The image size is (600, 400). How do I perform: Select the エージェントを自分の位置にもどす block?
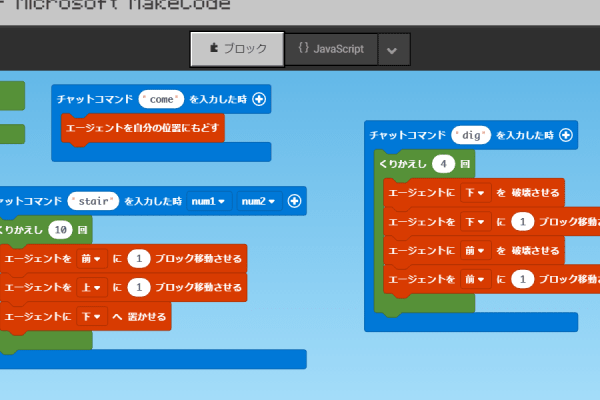click(x=142, y=128)
